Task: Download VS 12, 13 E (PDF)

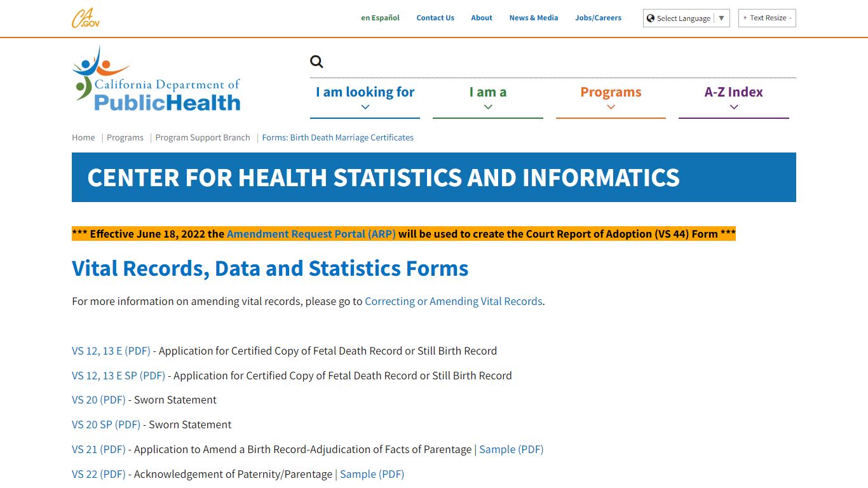Action: click(111, 351)
